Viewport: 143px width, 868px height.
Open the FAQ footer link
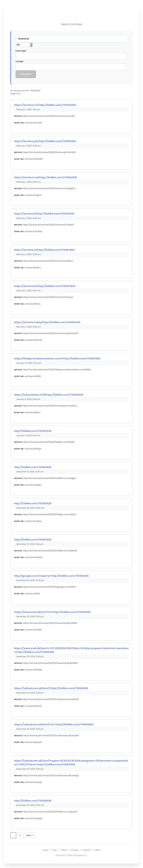point(54,850)
